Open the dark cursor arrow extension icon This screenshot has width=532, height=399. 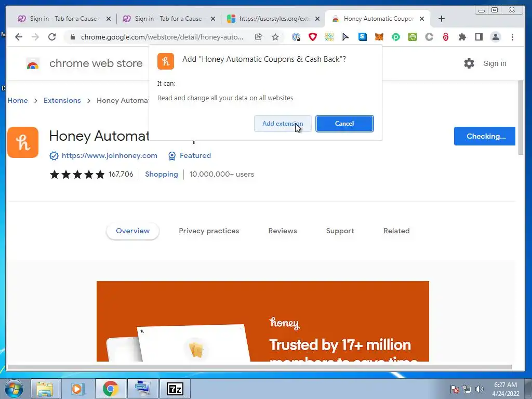(x=345, y=37)
